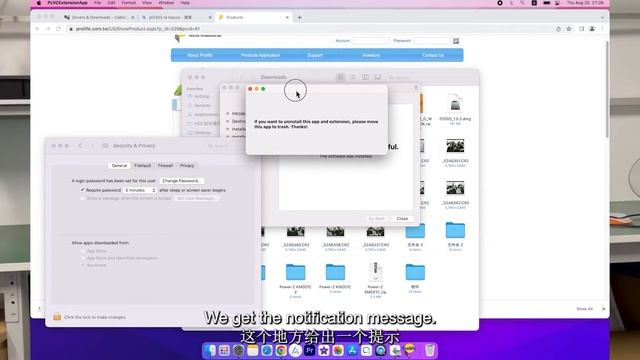
Task: Reload the Prolific page in browser
Action: click(x=58, y=29)
